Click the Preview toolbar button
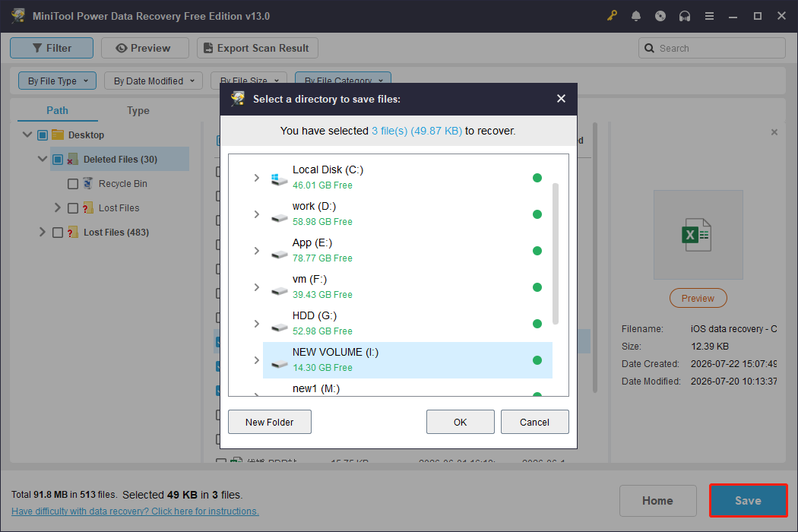This screenshot has width=798, height=532. pyautogui.click(x=144, y=48)
